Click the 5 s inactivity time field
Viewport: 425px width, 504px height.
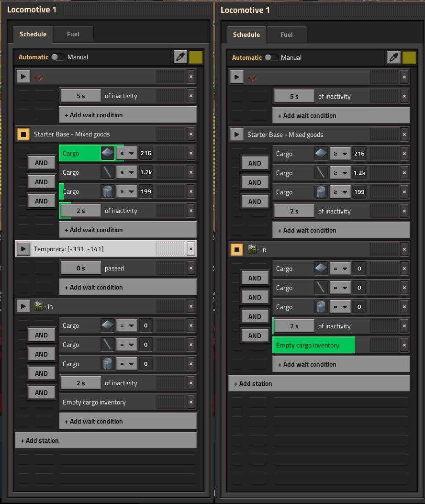pyautogui.click(x=80, y=95)
